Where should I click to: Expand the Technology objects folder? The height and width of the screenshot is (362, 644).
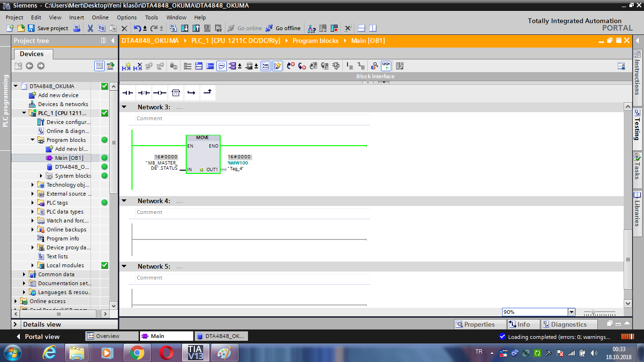[33, 185]
